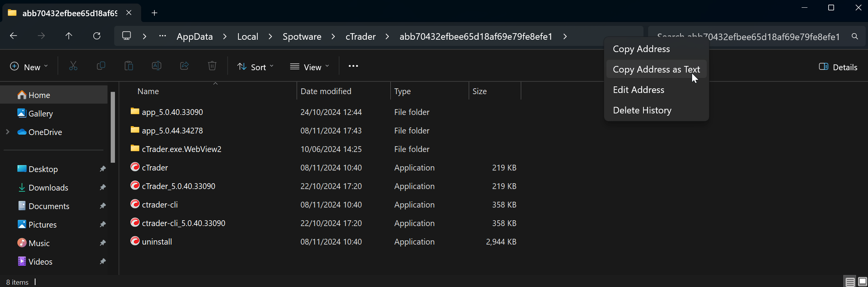Select the app_5.0.40.33090 folder icon
This screenshot has width=868, height=287.
pyautogui.click(x=135, y=111)
